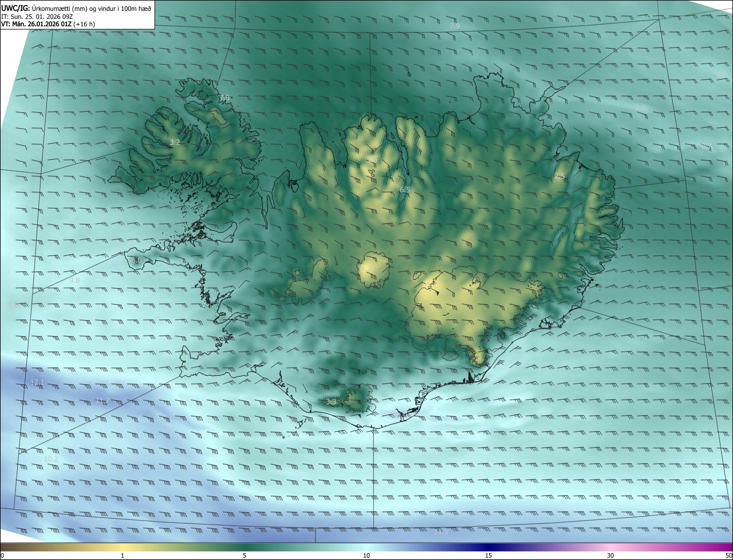
Task: Click the map value label 11.7
Action: [102, 400]
